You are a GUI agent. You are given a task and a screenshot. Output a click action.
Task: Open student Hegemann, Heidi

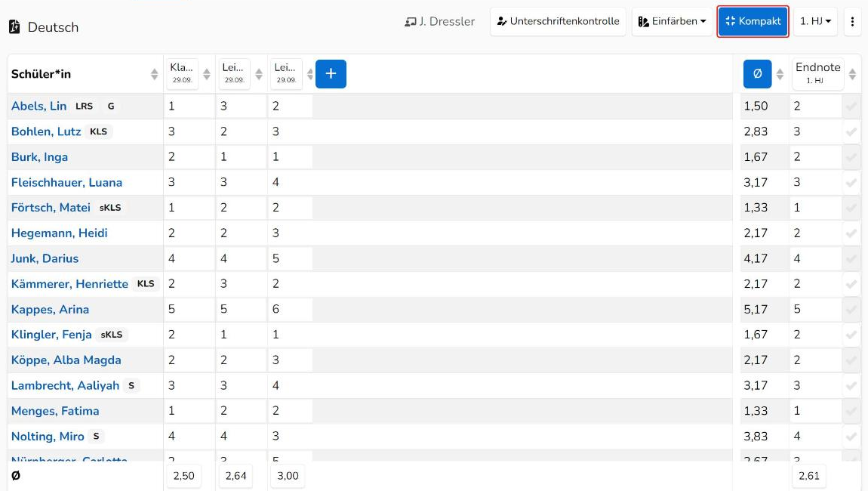tap(59, 233)
